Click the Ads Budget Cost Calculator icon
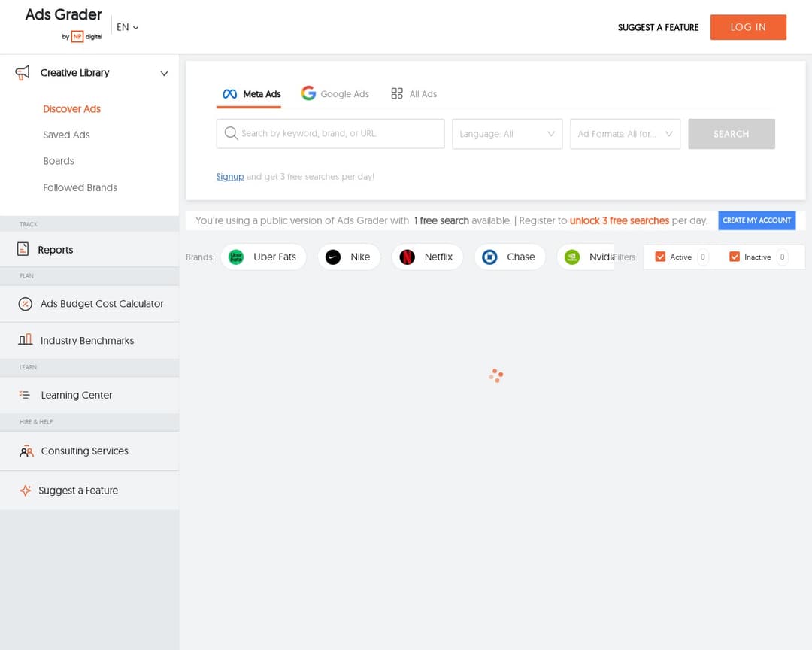This screenshot has height=650, width=812. [25, 304]
